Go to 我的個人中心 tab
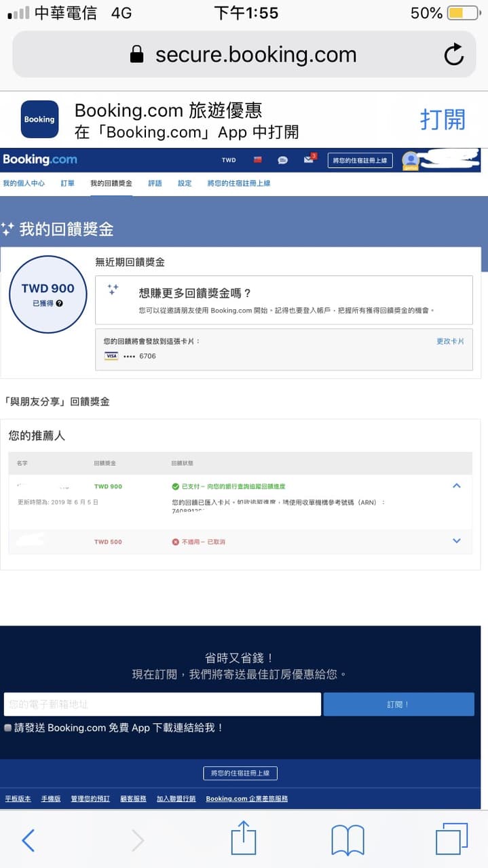 (x=24, y=184)
